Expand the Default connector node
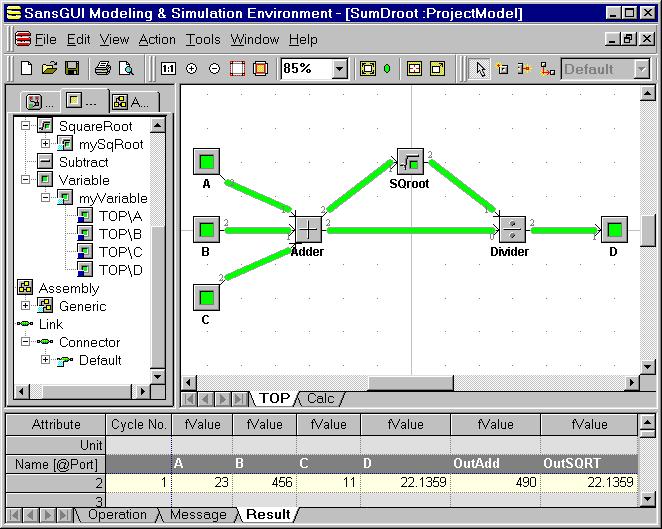The height and width of the screenshot is (529, 662). [45, 360]
